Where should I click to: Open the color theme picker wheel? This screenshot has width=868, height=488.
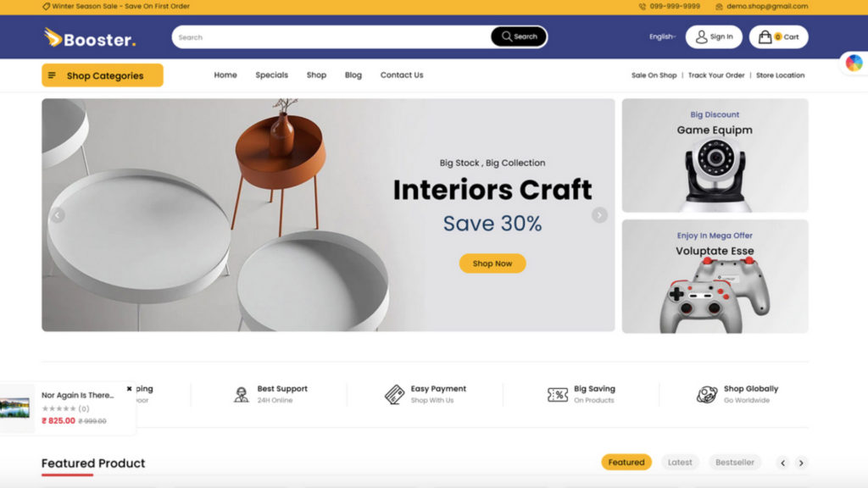854,63
